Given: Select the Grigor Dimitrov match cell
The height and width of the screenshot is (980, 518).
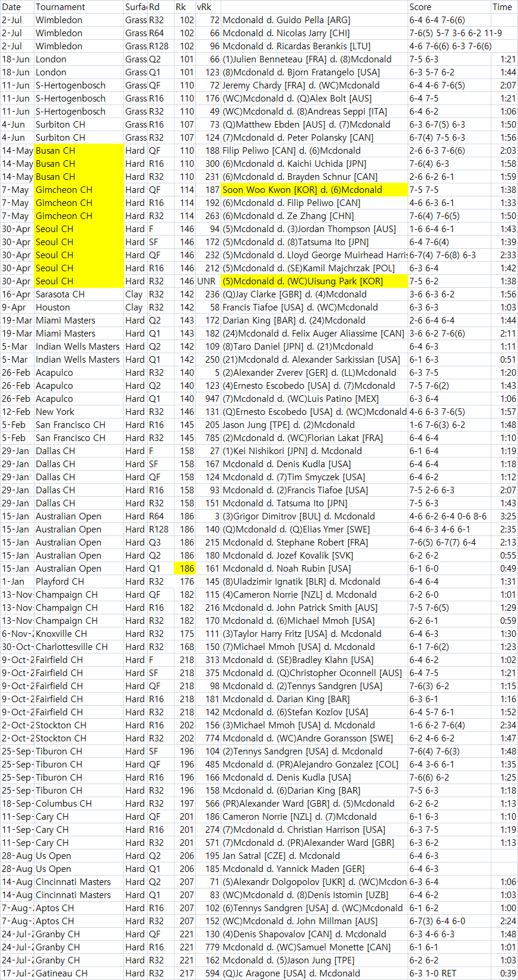Looking at the screenshot, I should click(314, 516).
